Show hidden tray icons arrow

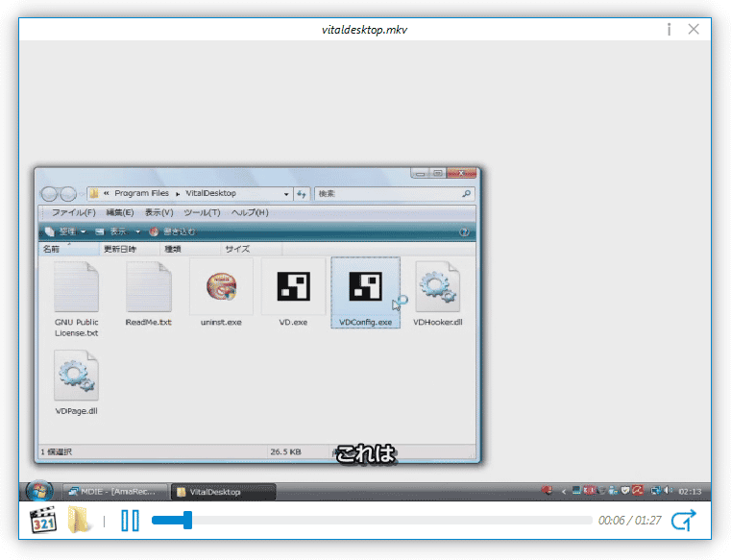563,491
